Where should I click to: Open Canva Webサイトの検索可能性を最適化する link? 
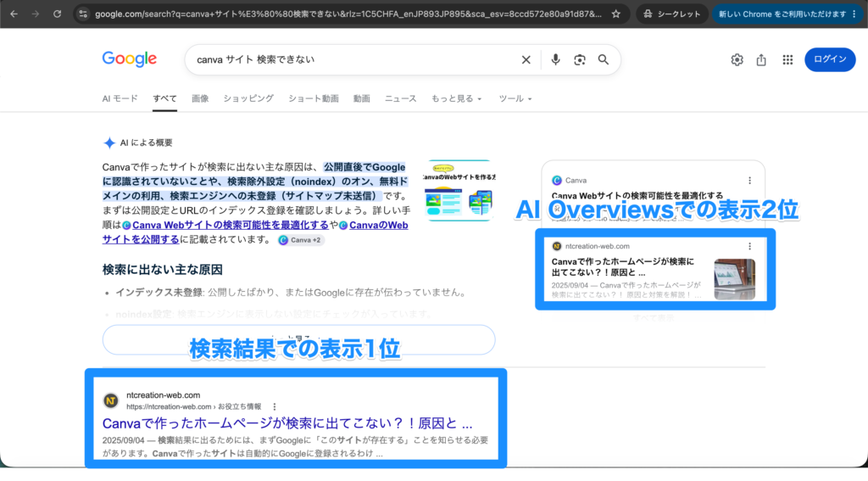click(x=231, y=225)
